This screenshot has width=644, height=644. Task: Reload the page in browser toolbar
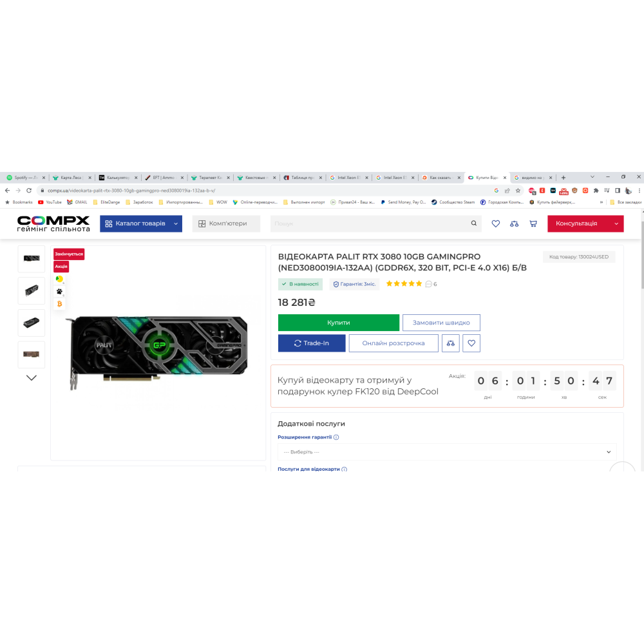point(29,190)
